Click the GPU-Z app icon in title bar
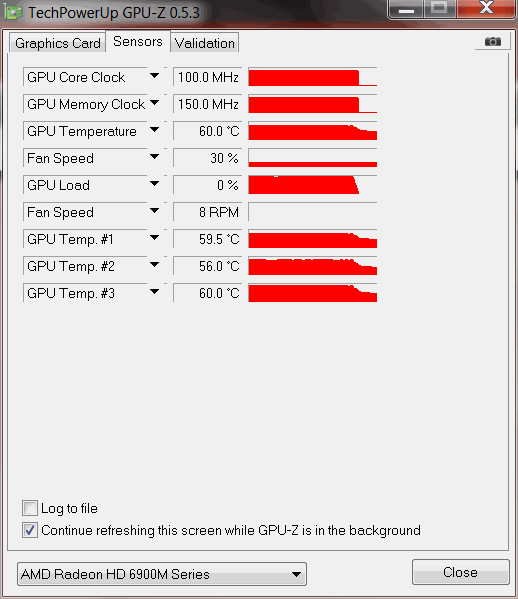518x599 pixels. click(x=14, y=12)
